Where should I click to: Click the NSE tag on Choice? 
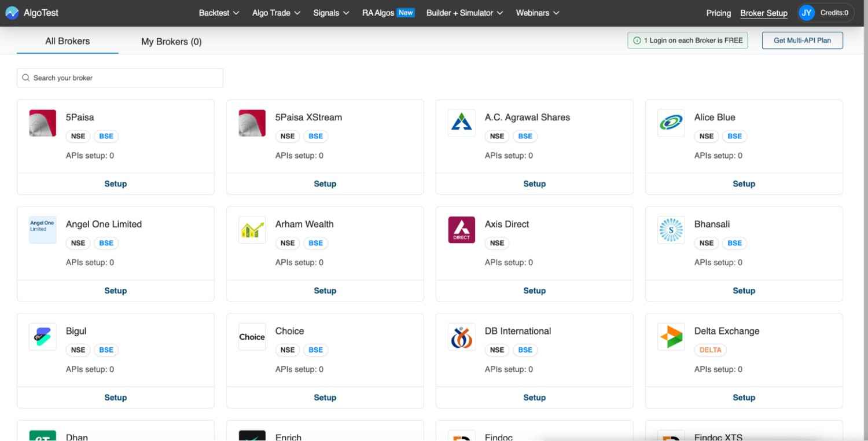(x=288, y=350)
